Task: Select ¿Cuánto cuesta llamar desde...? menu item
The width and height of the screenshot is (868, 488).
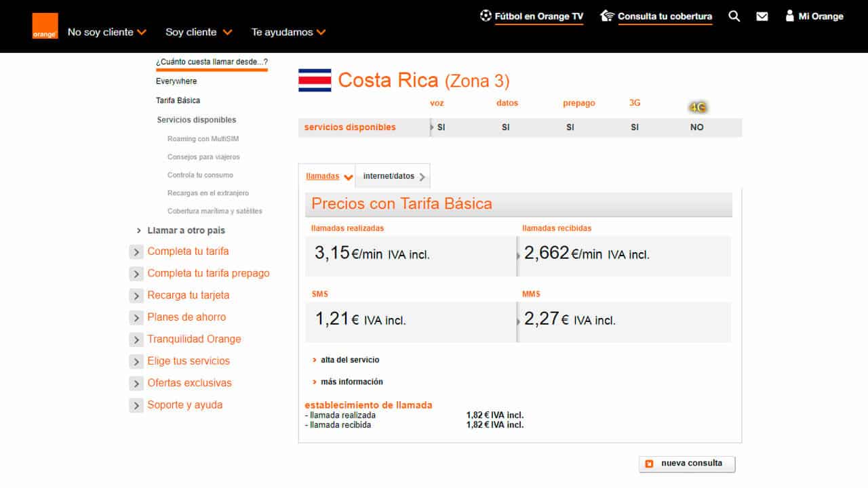Action: point(212,62)
